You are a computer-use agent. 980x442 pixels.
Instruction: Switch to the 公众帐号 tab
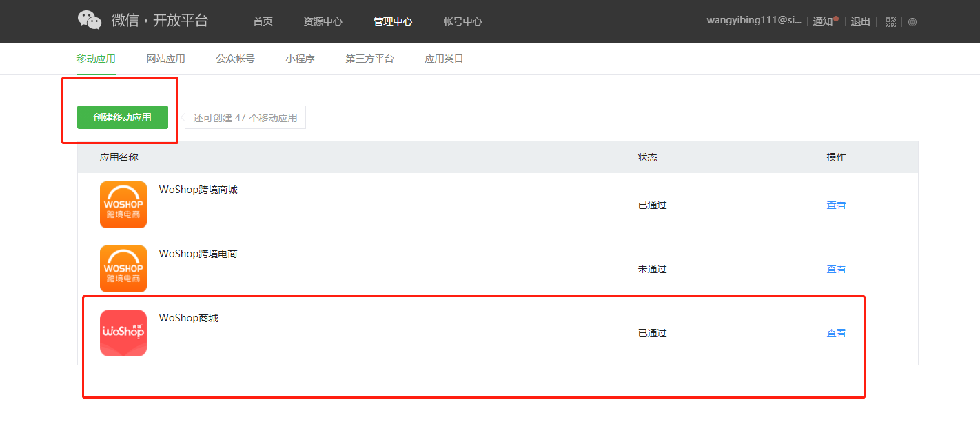pyautogui.click(x=236, y=59)
